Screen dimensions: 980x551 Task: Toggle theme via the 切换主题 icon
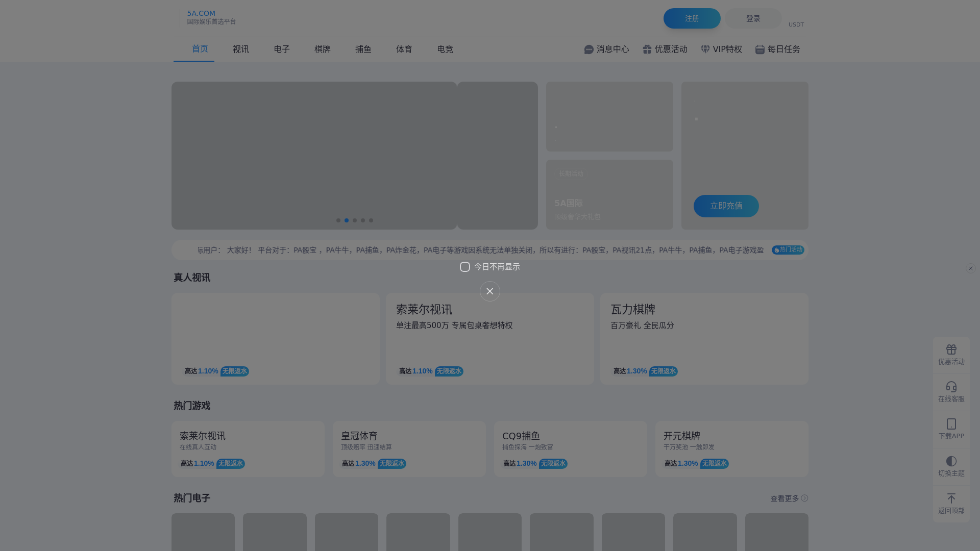[x=951, y=461]
